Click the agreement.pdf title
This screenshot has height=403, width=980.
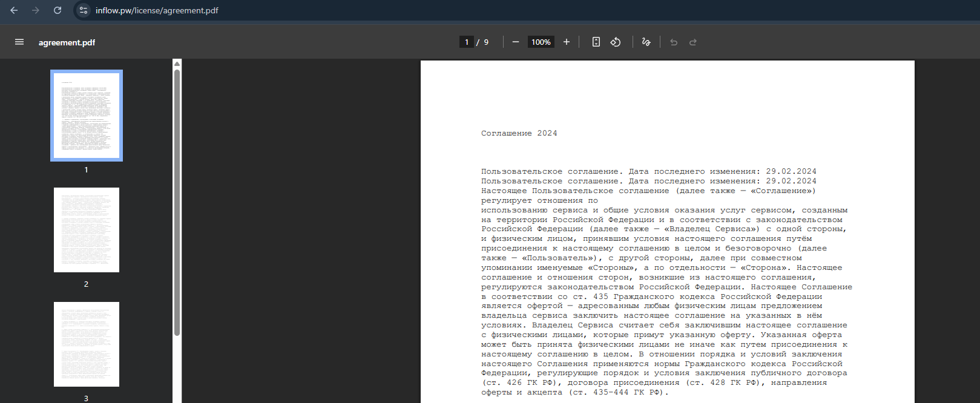67,42
